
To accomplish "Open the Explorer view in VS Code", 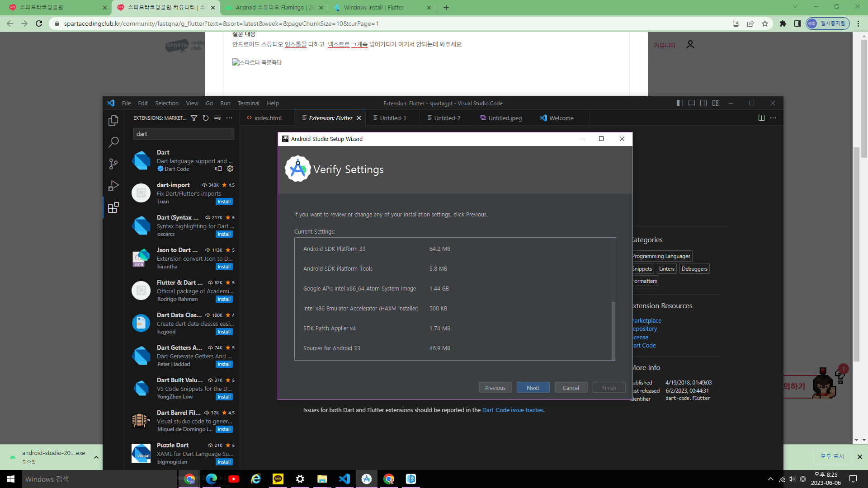I will [x=113, y=121].
